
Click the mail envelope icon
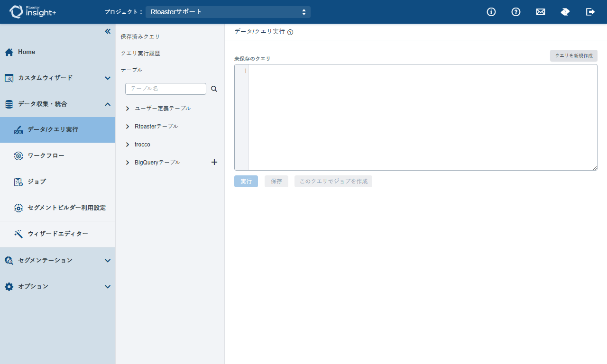541,12
